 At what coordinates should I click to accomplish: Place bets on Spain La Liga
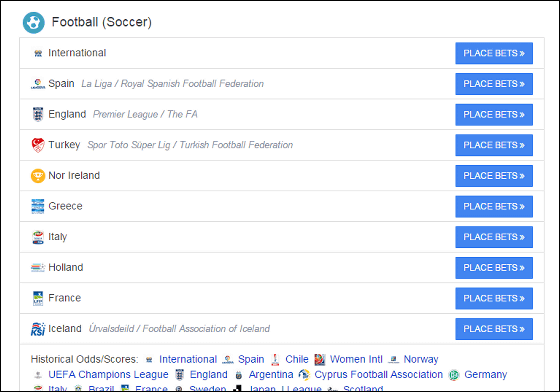tap(494, 84)
